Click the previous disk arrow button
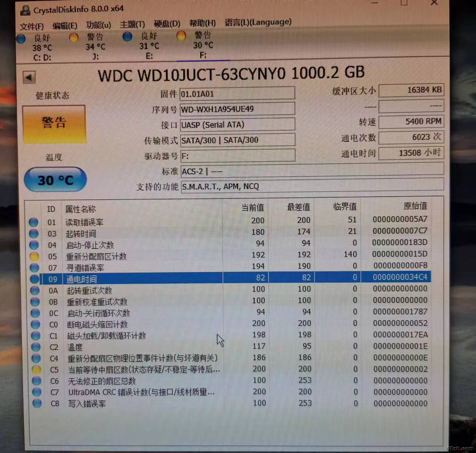This screenshot has height=453, width=476. 29,77
